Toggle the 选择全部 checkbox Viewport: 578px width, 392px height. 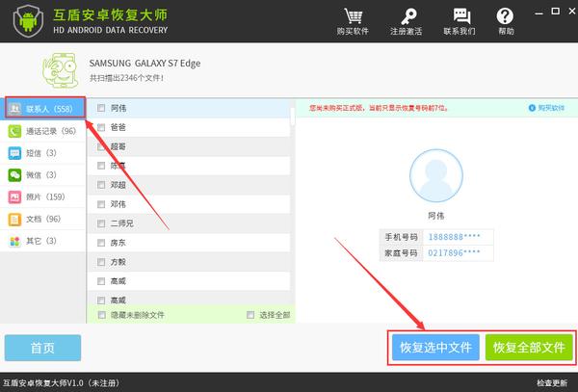(x=250, y=315)
